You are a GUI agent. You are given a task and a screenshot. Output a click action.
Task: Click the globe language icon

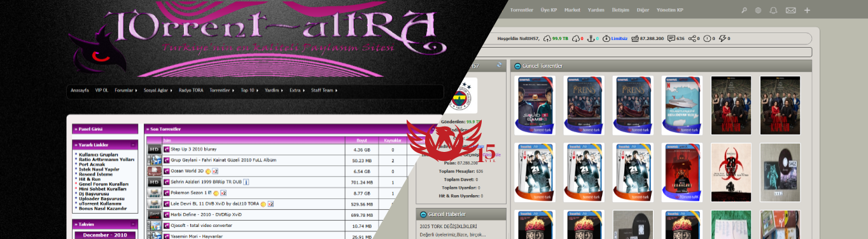759,10
